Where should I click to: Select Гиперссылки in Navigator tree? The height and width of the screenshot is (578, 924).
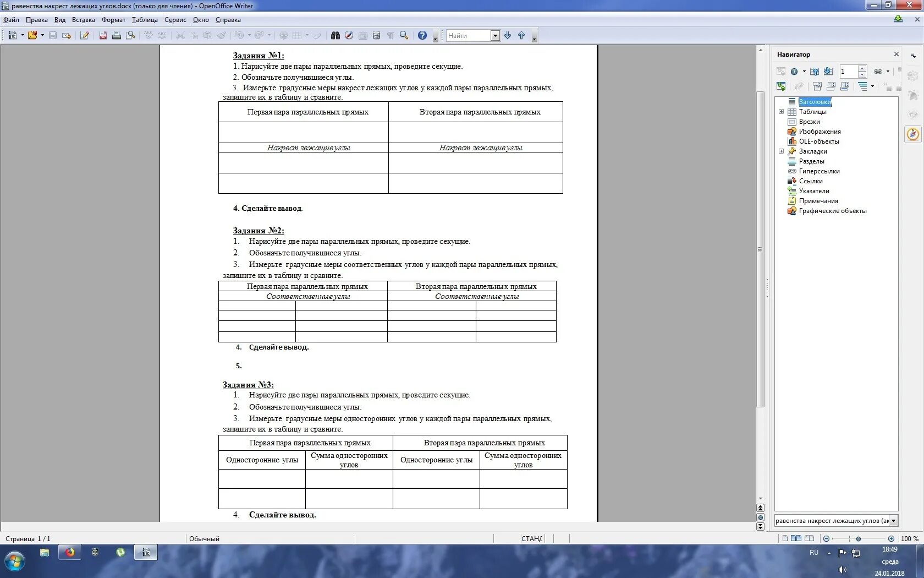point(819,171)
